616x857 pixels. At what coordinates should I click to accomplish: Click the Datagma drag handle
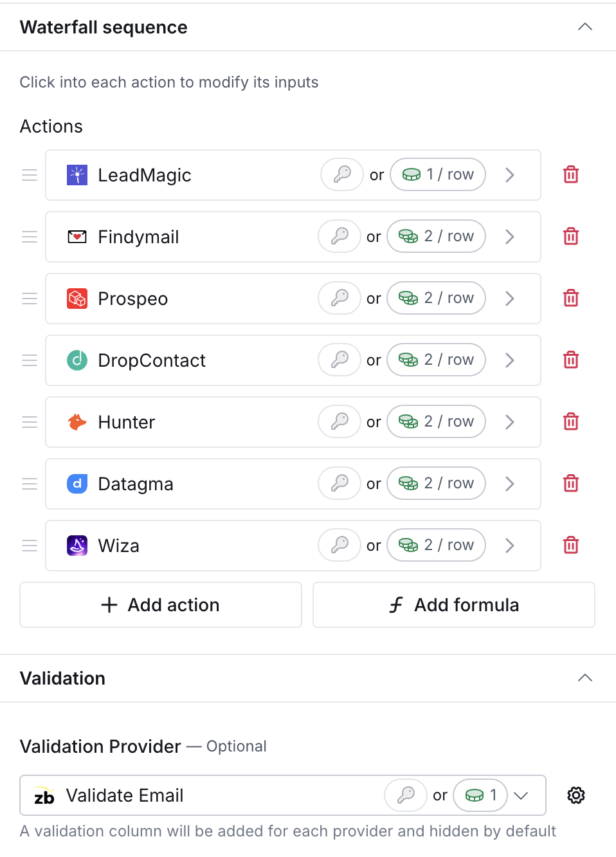tap(30, 484)
